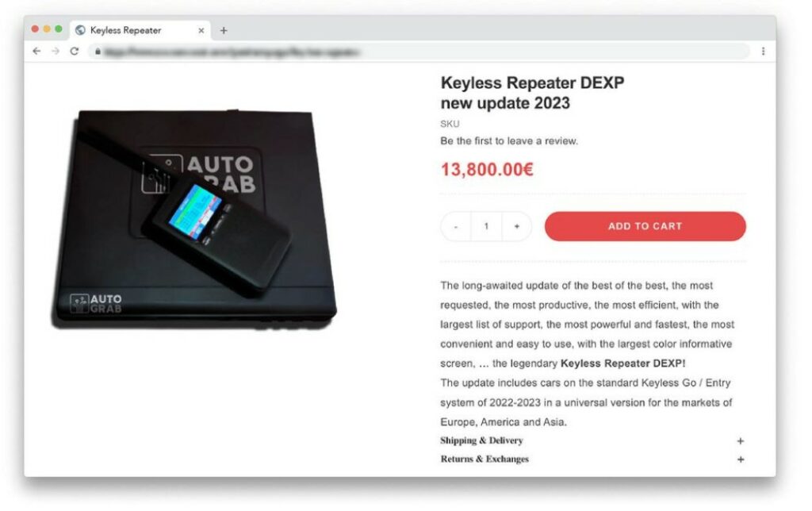Click "Be the first to leave a review" link
Screen dimensions: 812x511
tap(509, 141)
